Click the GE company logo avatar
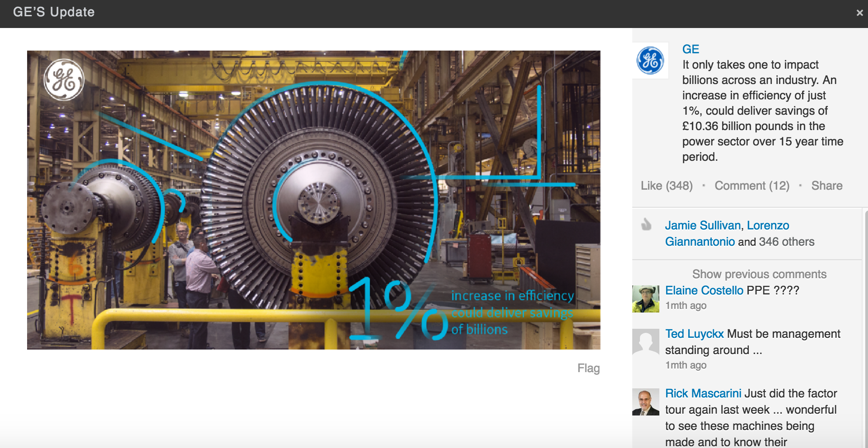 click(x=650, y=61)
